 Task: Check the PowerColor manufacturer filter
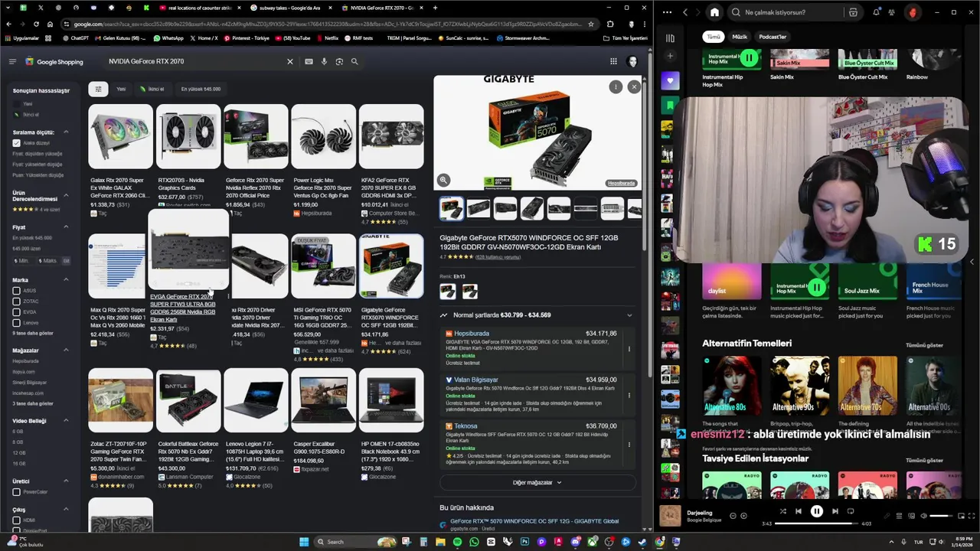click(x=16, y=492)
